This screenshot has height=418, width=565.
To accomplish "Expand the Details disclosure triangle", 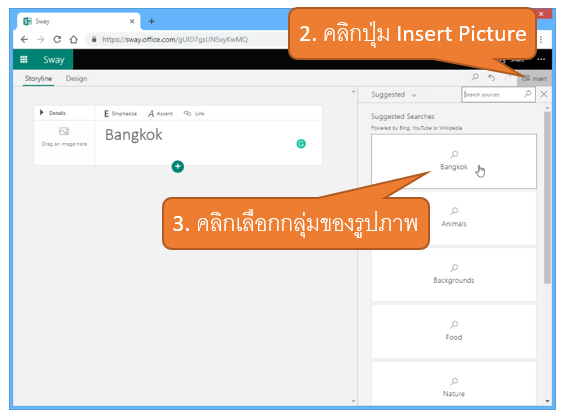I will 41,112.
